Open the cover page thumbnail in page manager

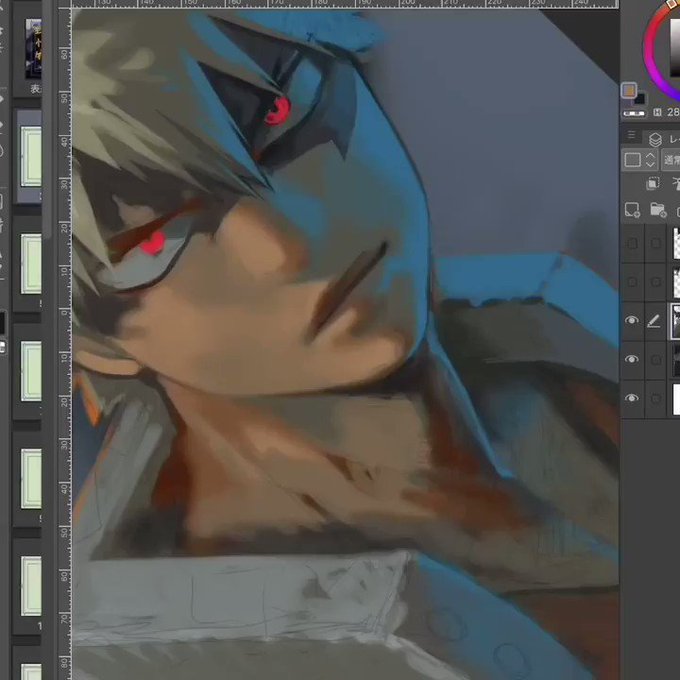click(33, 49)
